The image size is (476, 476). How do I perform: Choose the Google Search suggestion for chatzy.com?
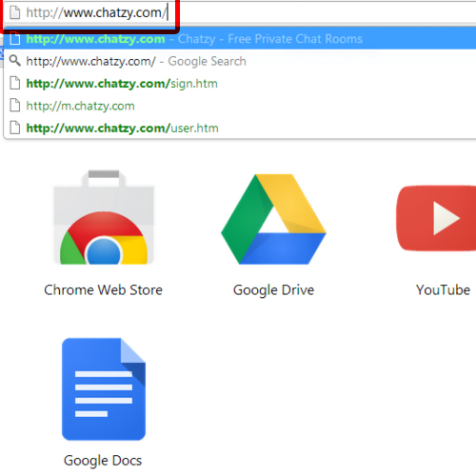240,61
